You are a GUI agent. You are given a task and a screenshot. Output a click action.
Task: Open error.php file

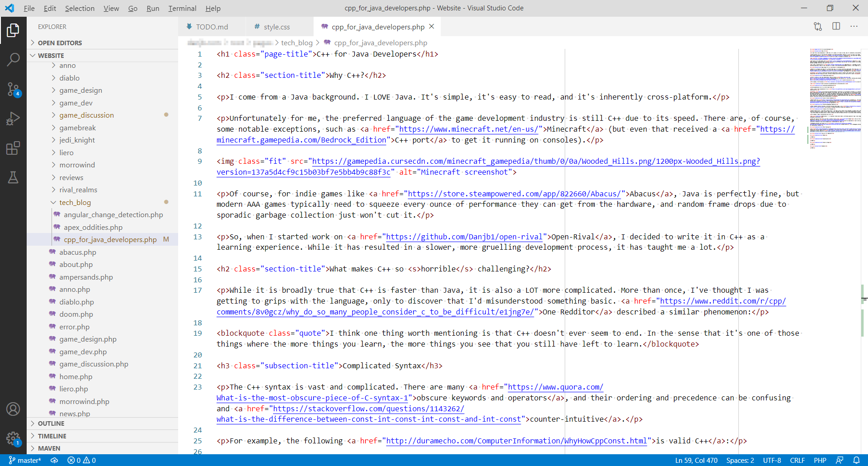pyautogui.click(x=103, y=327)
